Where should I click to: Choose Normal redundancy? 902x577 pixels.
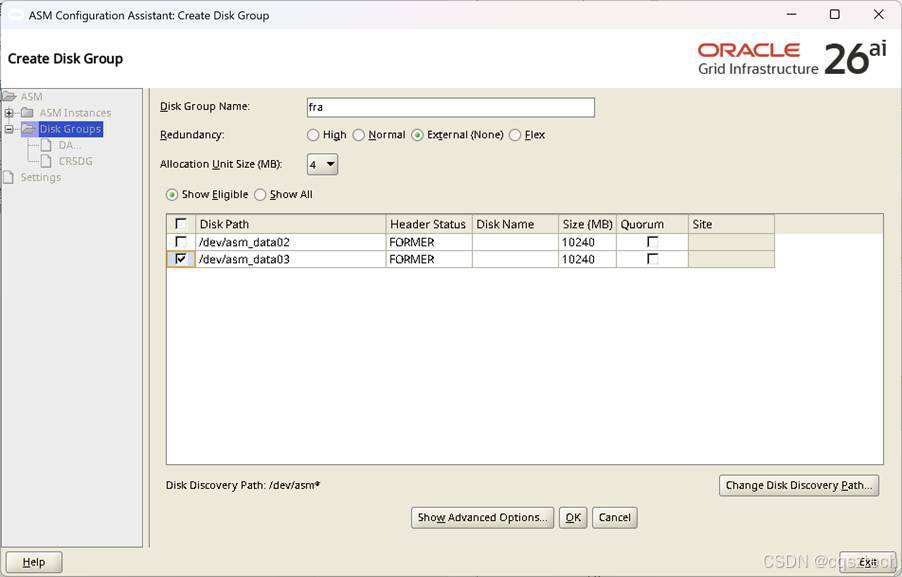click(x=358, y=135)
